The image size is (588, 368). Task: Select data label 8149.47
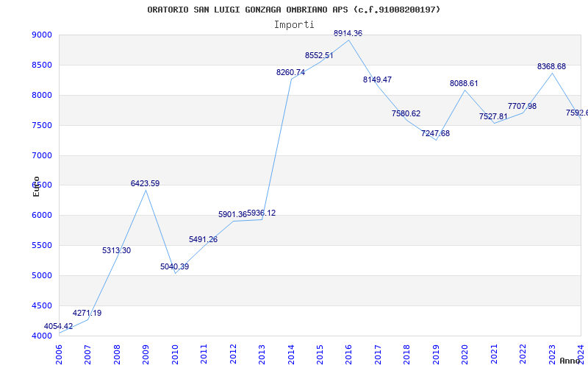click(377, 79)
